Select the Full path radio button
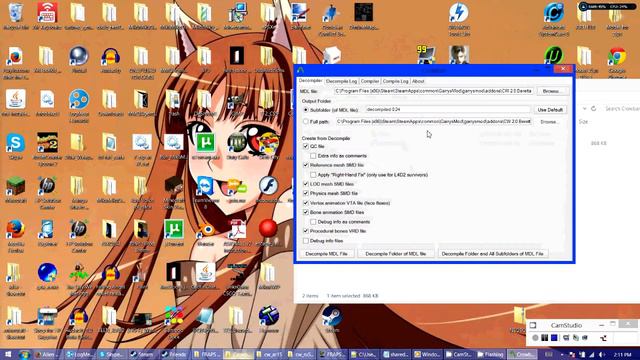 coord(306,122)
